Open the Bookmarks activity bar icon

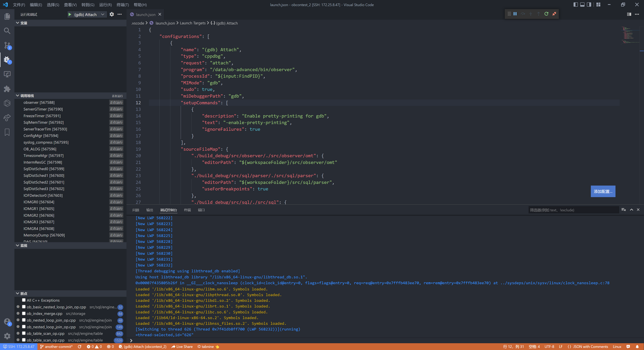7,132
